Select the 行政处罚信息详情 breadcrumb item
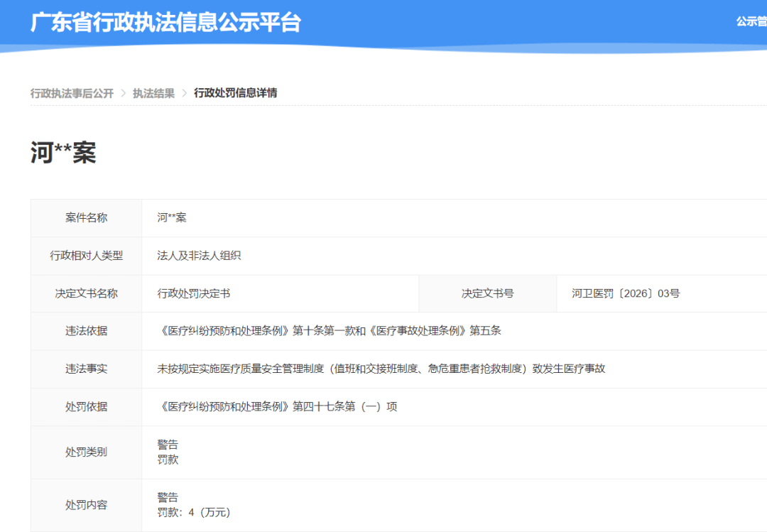Viewport: 767px width, 532px height. (x=235, y=93)
